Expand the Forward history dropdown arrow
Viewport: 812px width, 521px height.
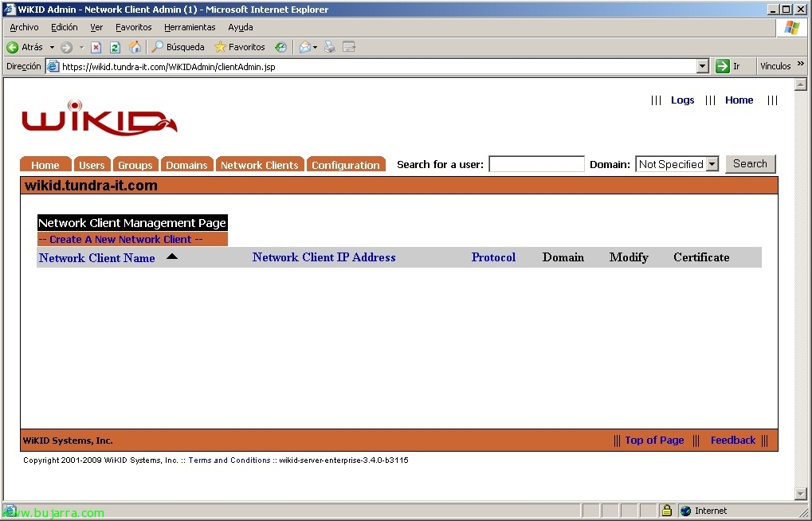(81, 47)
